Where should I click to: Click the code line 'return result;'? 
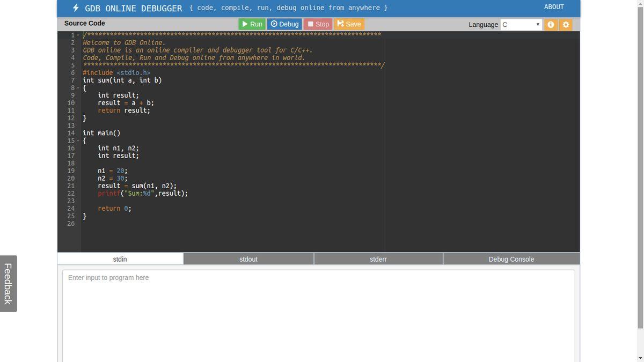click(x=124, y=110)
